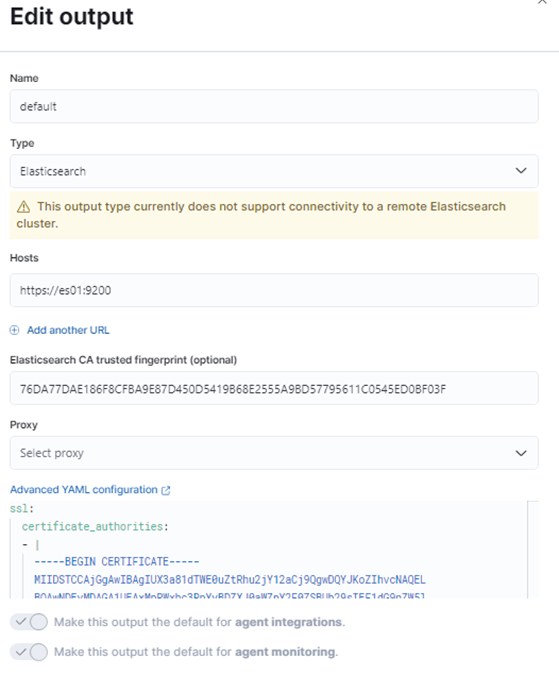
Task: Toggle default output for agent monitoring
Action: (29, 652)
